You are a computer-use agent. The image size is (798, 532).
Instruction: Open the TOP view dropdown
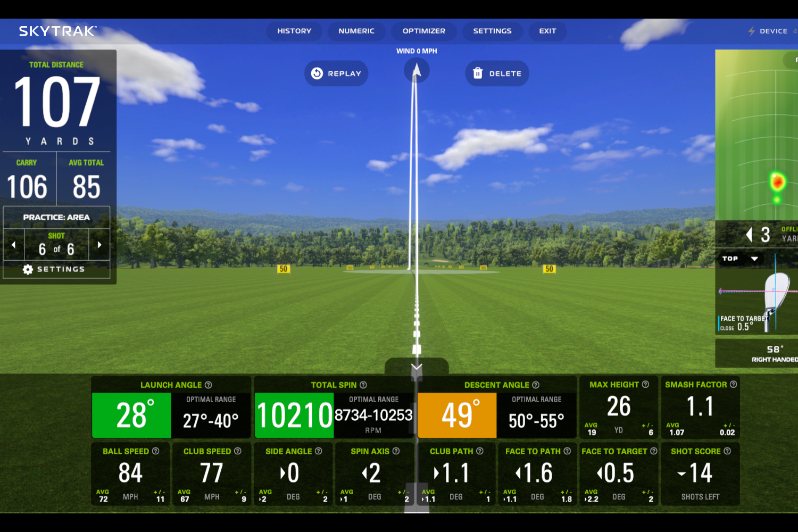742,259
